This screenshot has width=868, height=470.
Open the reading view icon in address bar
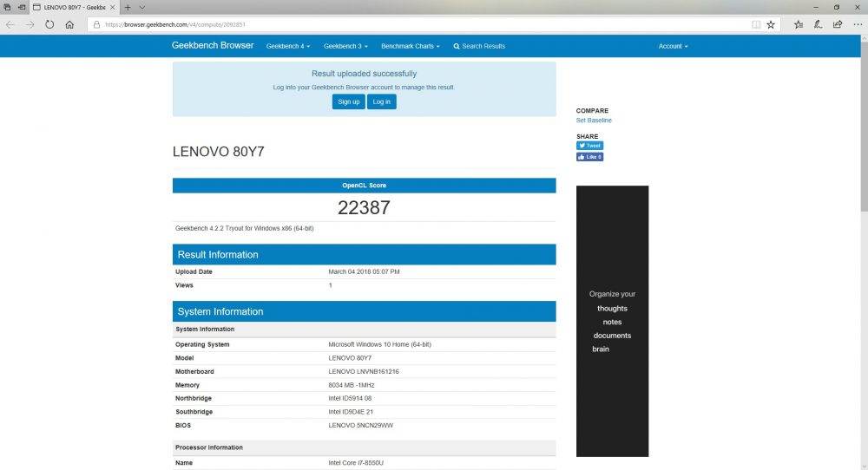(x=756, y=24)
